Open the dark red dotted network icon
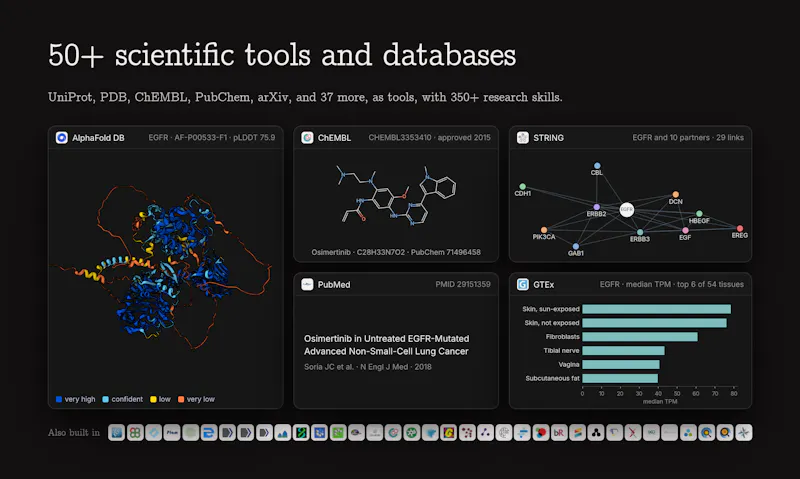Screen dimensions: 800x479 click(467, 433)
